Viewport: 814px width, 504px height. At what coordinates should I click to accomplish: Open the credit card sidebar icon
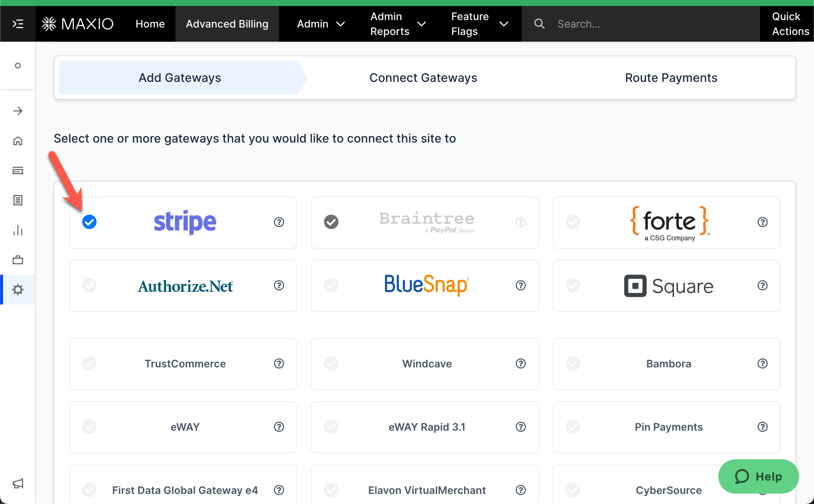coord(18,170)
